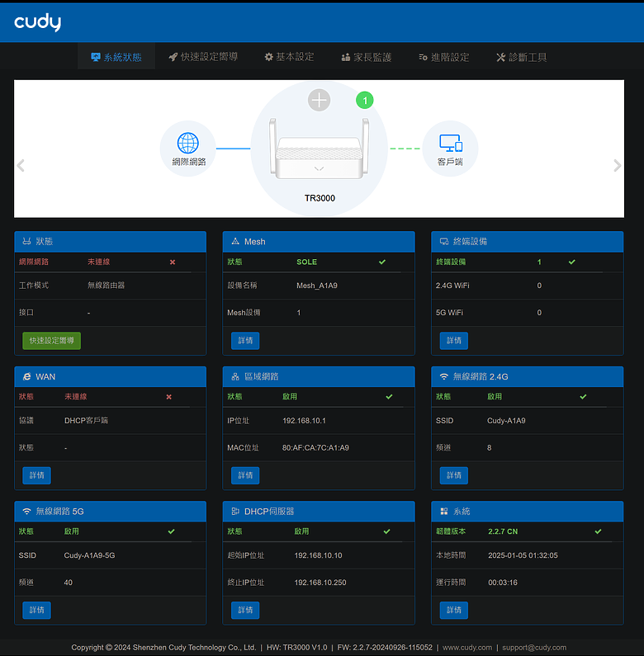
Task: Open WAN panel 詳情 button
Action: click(37, 475)
